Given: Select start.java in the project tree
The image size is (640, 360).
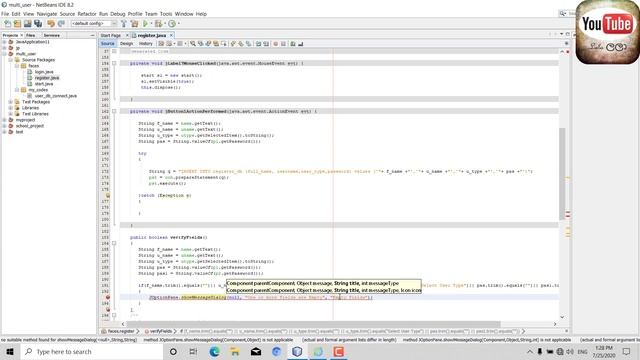Looking at the screenshot, I should click(x=44, y=84).
